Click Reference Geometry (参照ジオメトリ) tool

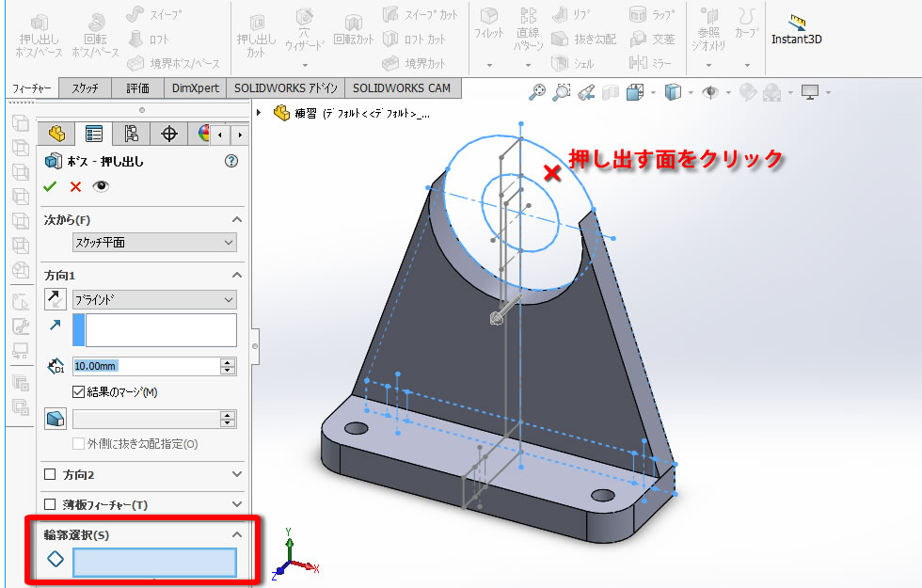(708, 29)
